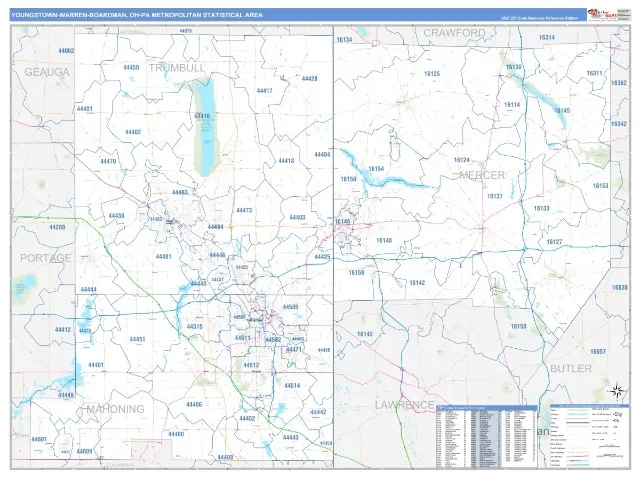
Task: Click ZIP code label 44449
Action: coord(66,395)
